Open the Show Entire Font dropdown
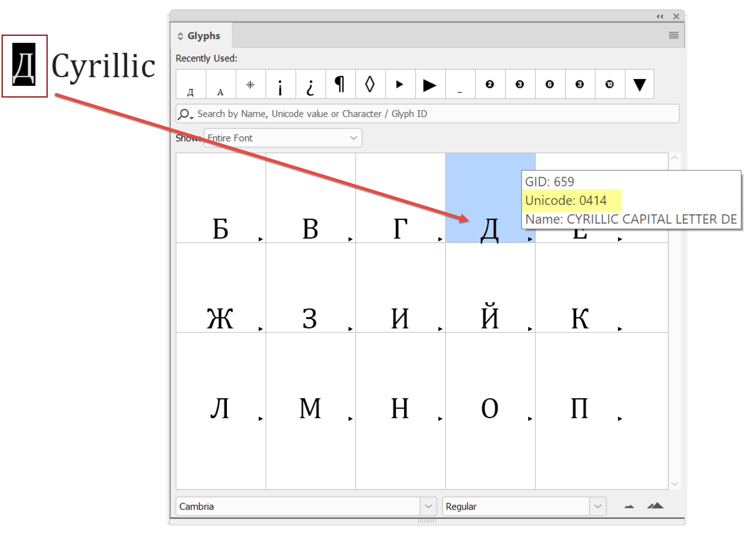Viewport: 756px width, 543px height. pyautogui.click(x=282, y=138)
